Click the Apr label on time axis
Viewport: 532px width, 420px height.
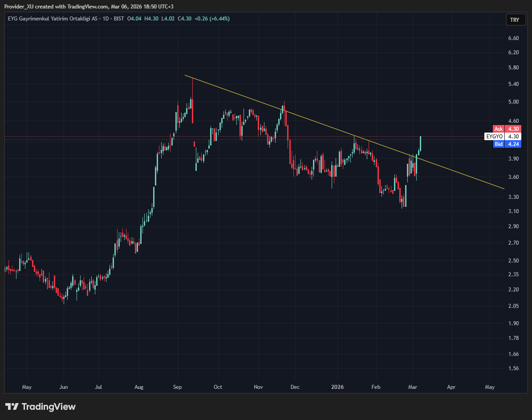pyautogui.click(x=451, y=387)
